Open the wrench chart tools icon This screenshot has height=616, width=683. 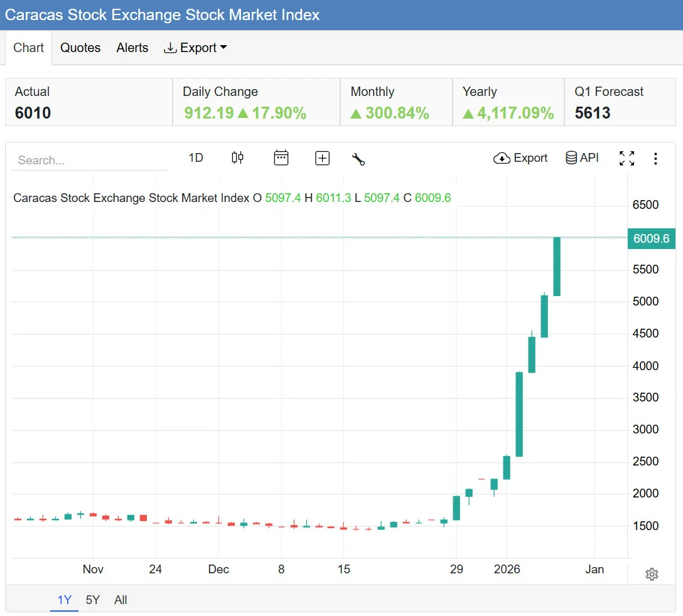[358, 159]
